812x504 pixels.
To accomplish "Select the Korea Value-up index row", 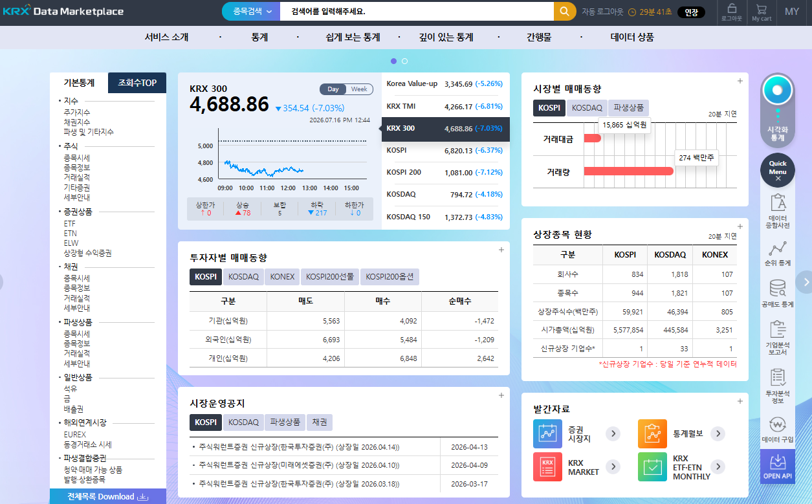I will click(445, 83).
